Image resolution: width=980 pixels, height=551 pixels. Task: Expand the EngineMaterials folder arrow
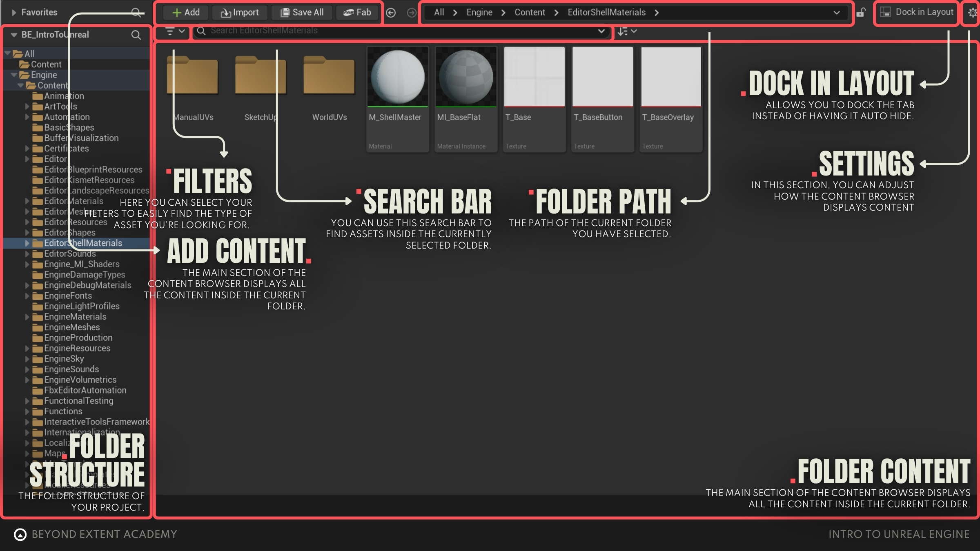[x=27, y=317]
